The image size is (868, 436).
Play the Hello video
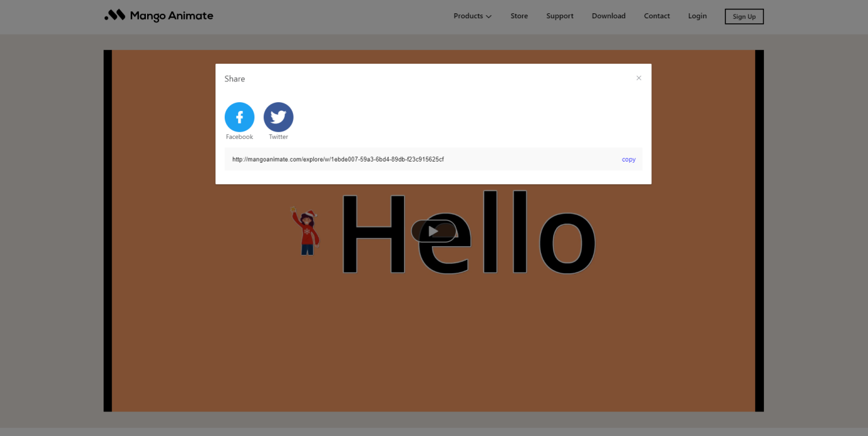[x=434, y=231]
